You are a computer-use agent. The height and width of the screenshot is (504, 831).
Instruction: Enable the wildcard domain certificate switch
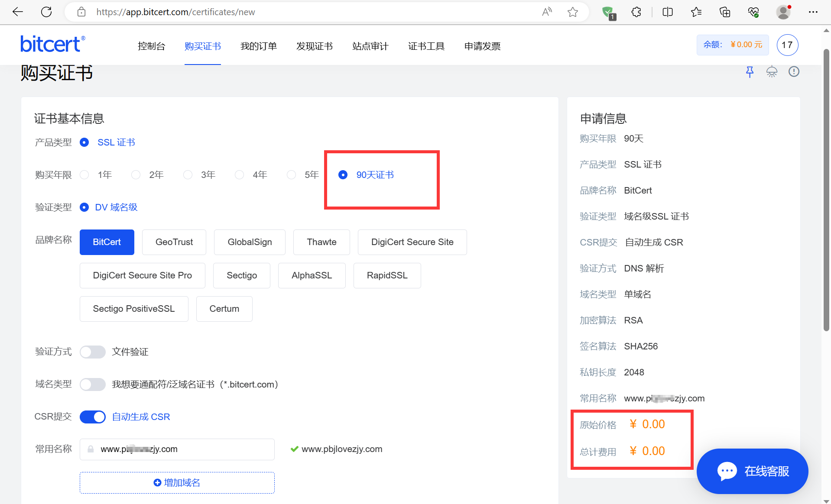(93, 384)
